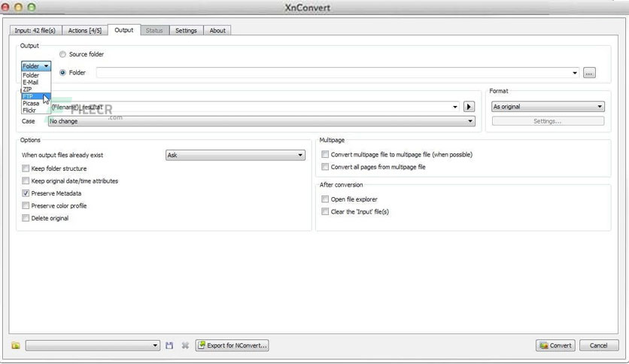The height and width of the screenshot is (364, 629).
Task: Click the format Settings... button
Action: [x=548, y=121]
